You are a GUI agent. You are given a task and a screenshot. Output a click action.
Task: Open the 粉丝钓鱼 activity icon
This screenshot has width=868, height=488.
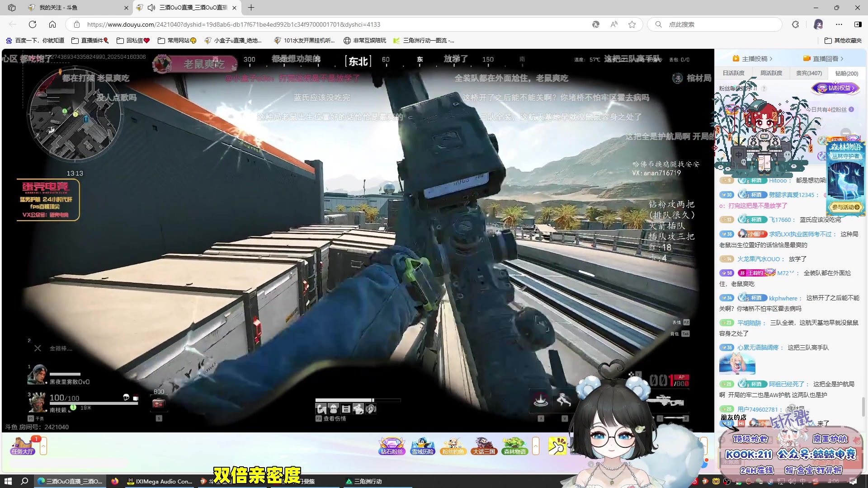[x=453, y=446]
